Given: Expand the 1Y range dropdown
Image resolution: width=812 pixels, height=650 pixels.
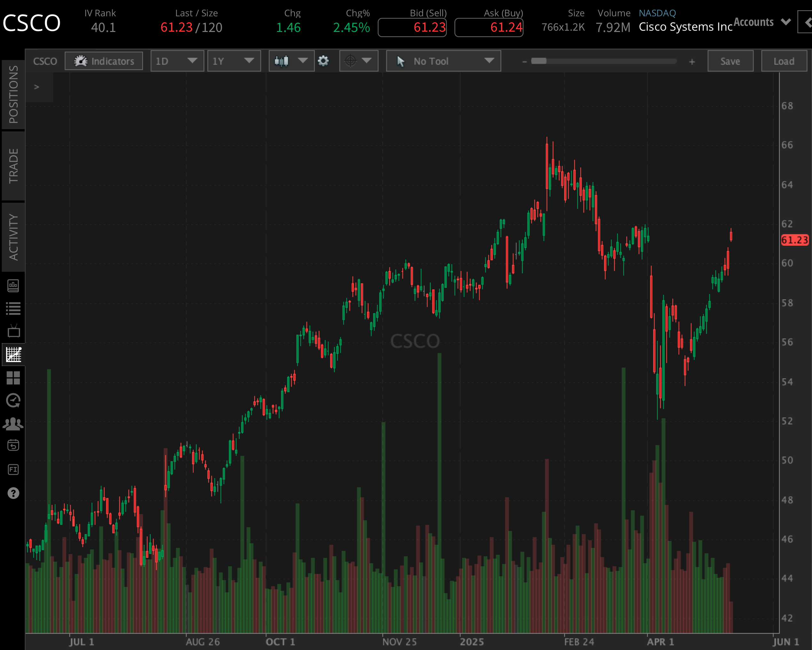Looking at the screenshot, I should click(x=234, y=61).
